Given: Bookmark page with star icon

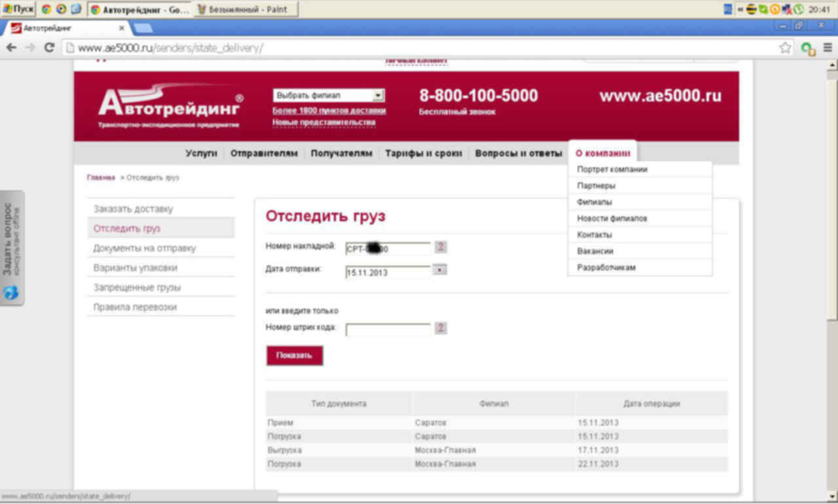Looking at the screenshot, I should pos(785,48).
